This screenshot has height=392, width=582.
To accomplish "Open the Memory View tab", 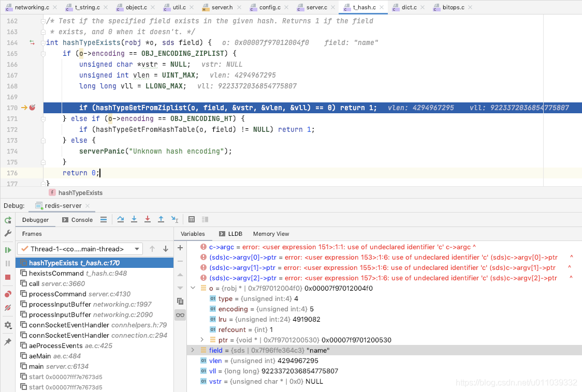I will click(x=271, y=234).
